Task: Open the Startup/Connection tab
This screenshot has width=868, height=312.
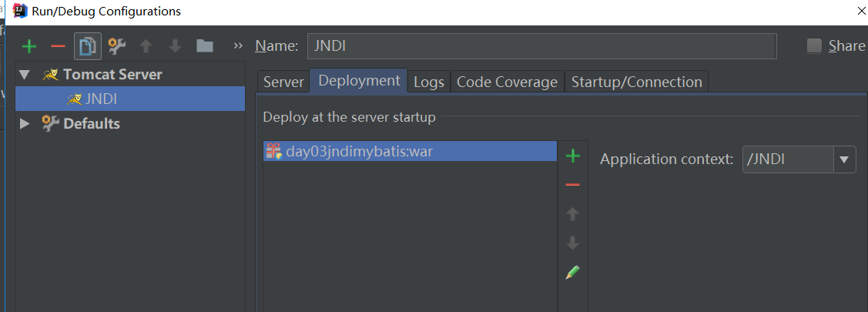Action: coord(637,82)
